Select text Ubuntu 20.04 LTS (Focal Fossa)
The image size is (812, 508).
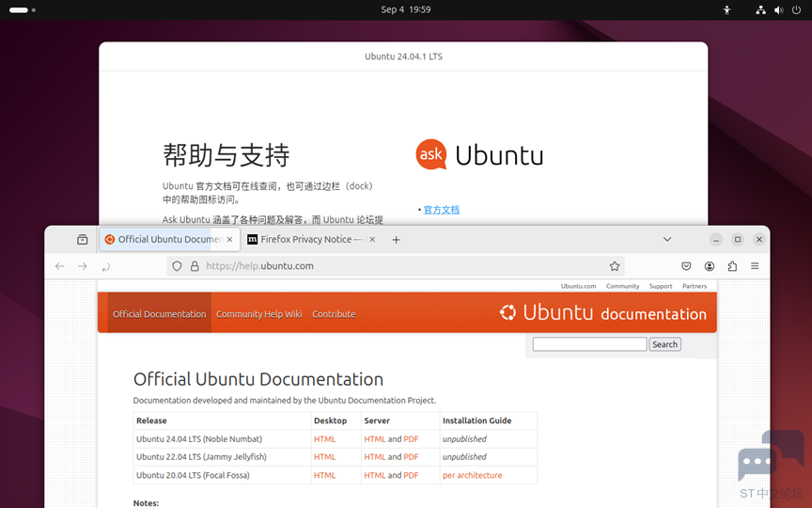click(x=193, y=475)
